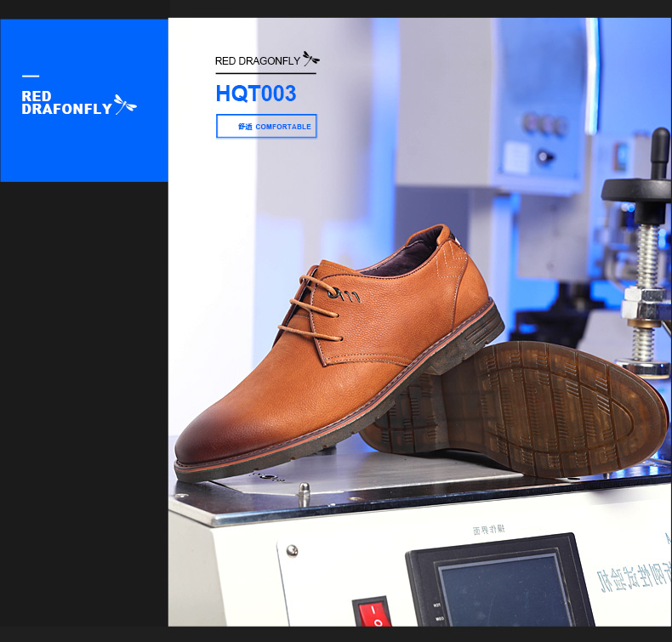Click the small white dash above RED DRAFONFLY
672x642 pixels.
[x=31, y=77]
